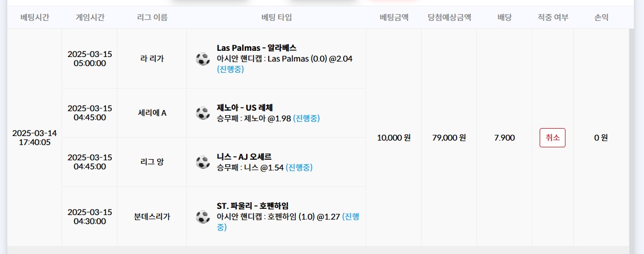Viewport: 644px width, 254px height.
Task: Open the Las Palmas - 알라베스 match title
Action: (256, 48)
